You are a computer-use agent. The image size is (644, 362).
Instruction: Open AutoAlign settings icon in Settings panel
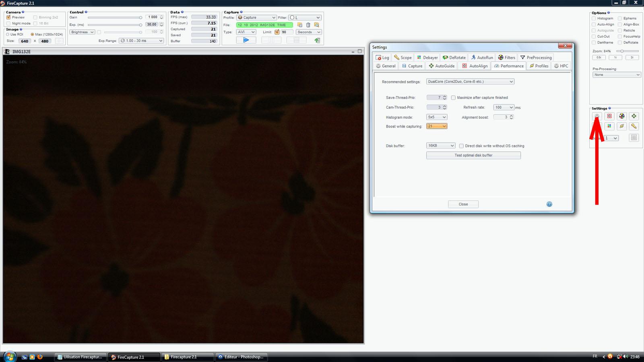tap(609, 116)
